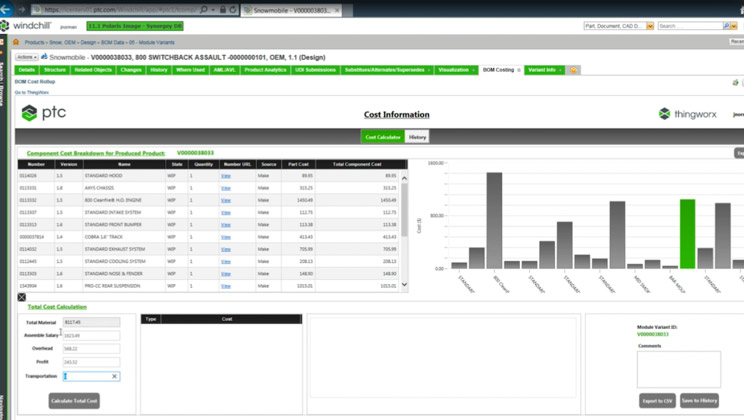Click View link for STANDARD HOOD

pyautogui.click(x=226, y=176)
